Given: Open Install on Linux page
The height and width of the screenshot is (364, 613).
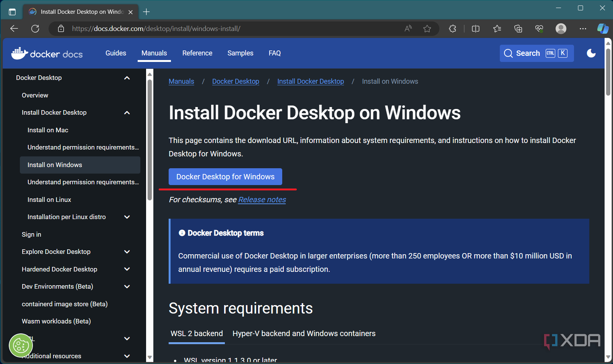Looking at the screenshot, I should pyautogui.click(x=49, y=200).
